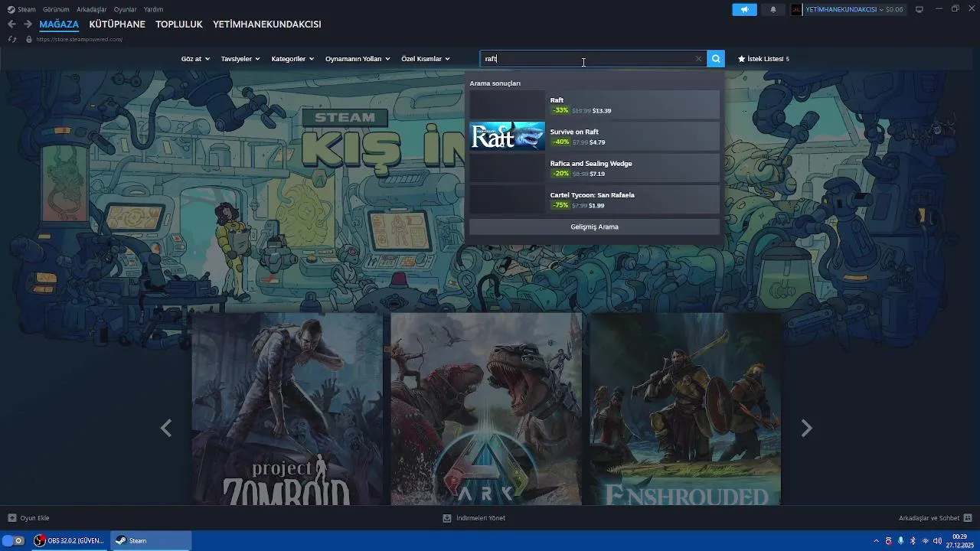Image resolution: width=980 pixels, height=551 pixels.
Task: Expand the Tavsiyeler dropdown
Action: click(240, 59)
